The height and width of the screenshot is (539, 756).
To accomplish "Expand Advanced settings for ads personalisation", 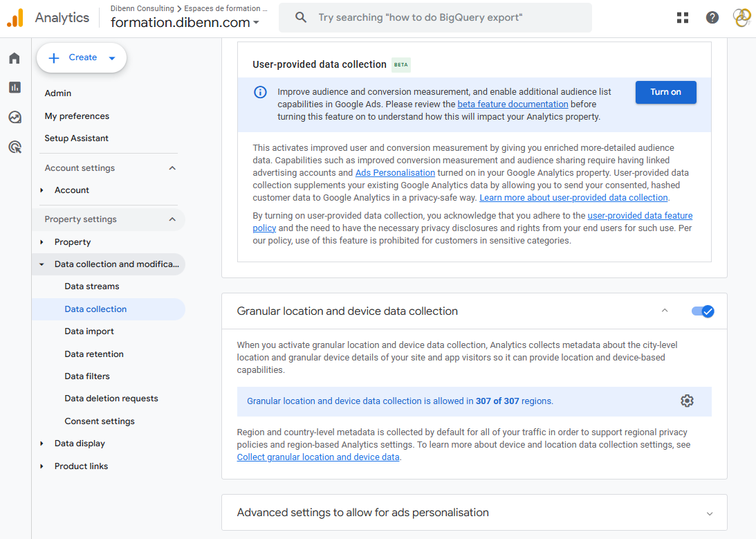I will point(709,513).
